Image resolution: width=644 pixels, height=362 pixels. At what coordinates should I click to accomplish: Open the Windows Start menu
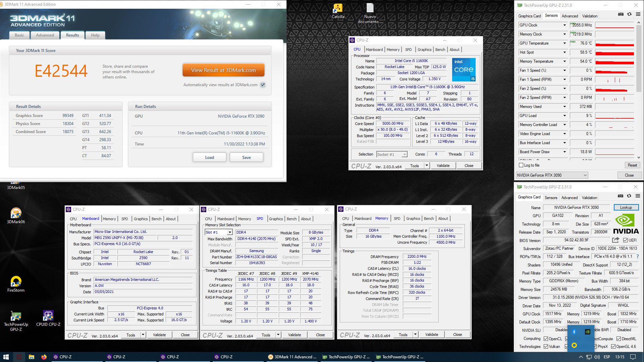pyautogui.click(x=6, y=357)
